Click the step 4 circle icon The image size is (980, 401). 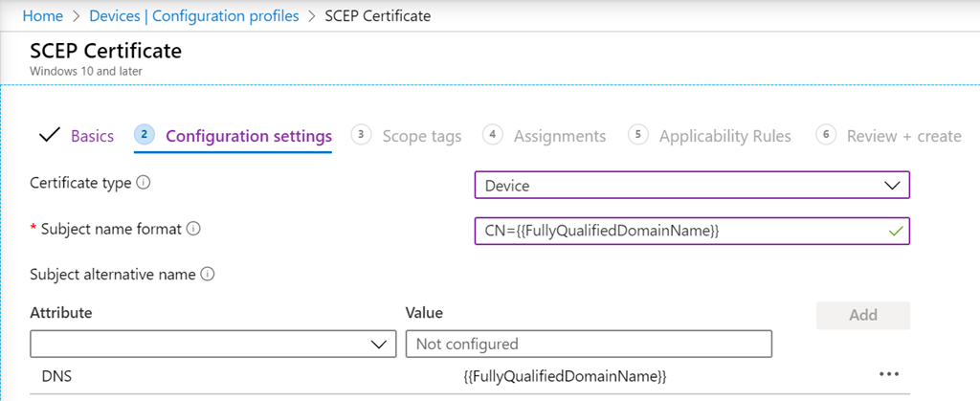point(492,135)
